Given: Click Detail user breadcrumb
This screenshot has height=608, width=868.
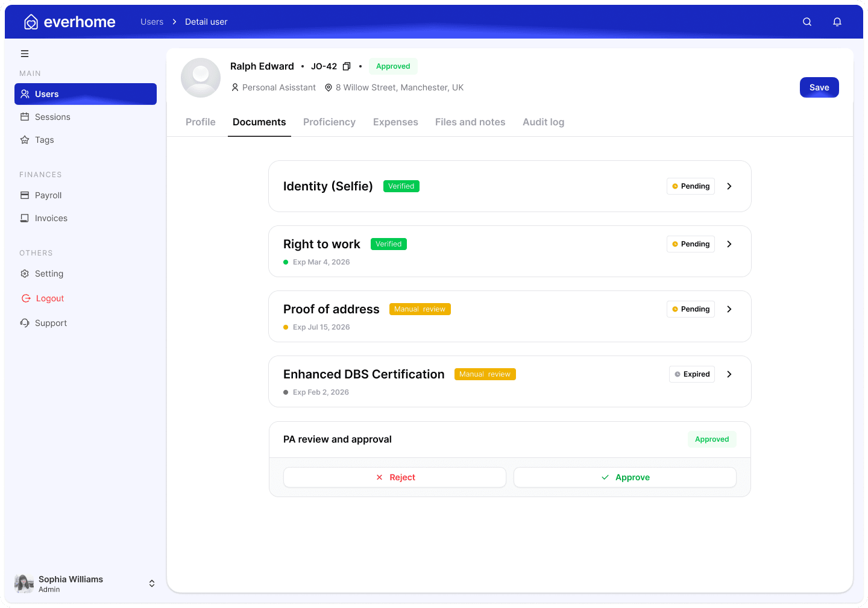Looking at the screenshot, I should pos(206,22).
